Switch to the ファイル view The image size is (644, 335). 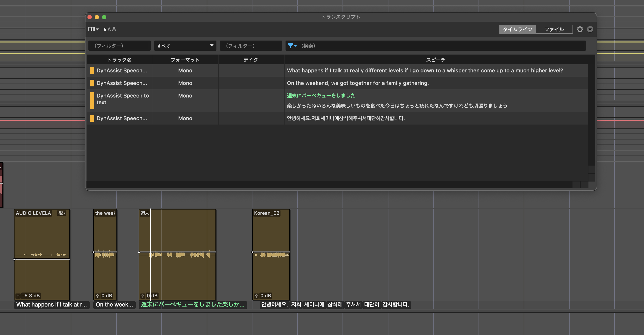pyautogui.click(x=554, y=29)
